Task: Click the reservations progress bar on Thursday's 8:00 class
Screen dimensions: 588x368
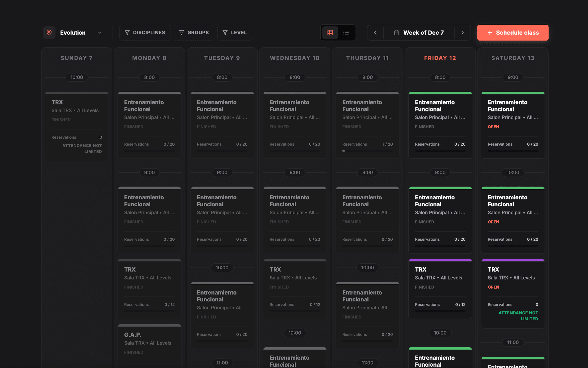Action: 367,151
